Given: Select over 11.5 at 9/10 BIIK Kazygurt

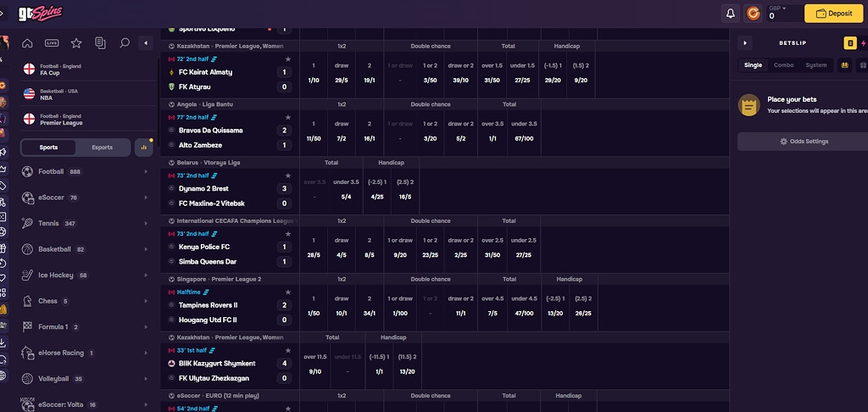Looking at the screenshot, I should [x=314, y=364].
